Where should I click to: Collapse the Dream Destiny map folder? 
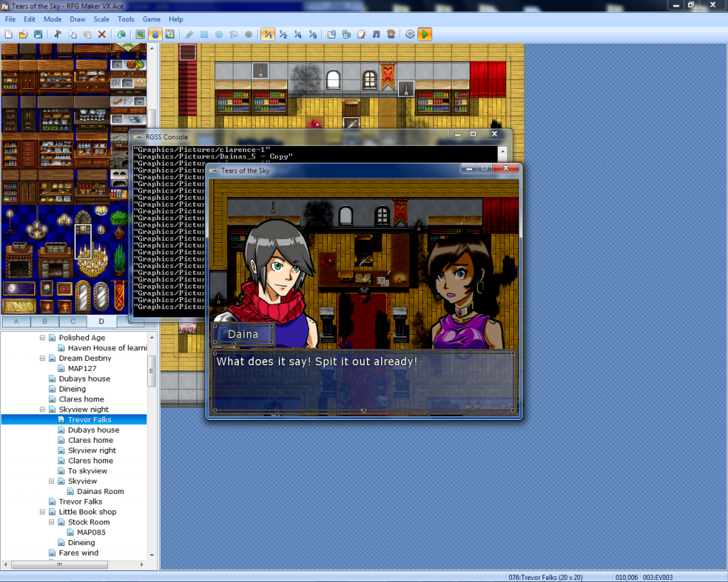tap(42, 358)
